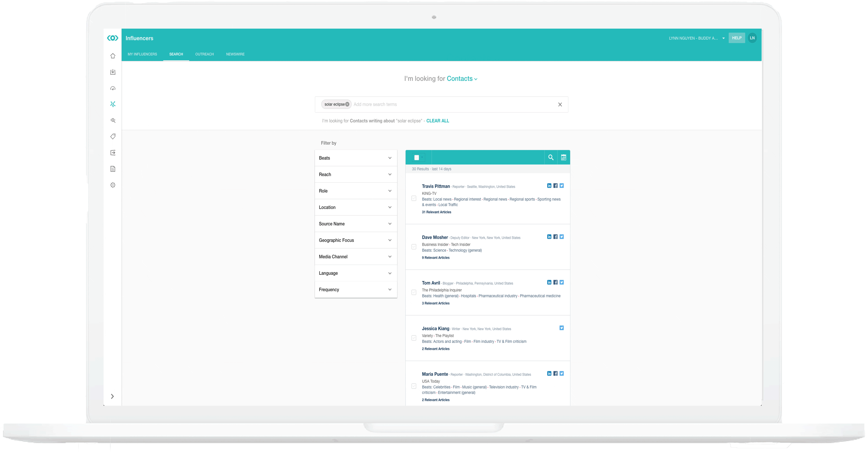Viewport: 868px width, 452px height.
Task: Expand the Language filter
Action: (356, 273)
